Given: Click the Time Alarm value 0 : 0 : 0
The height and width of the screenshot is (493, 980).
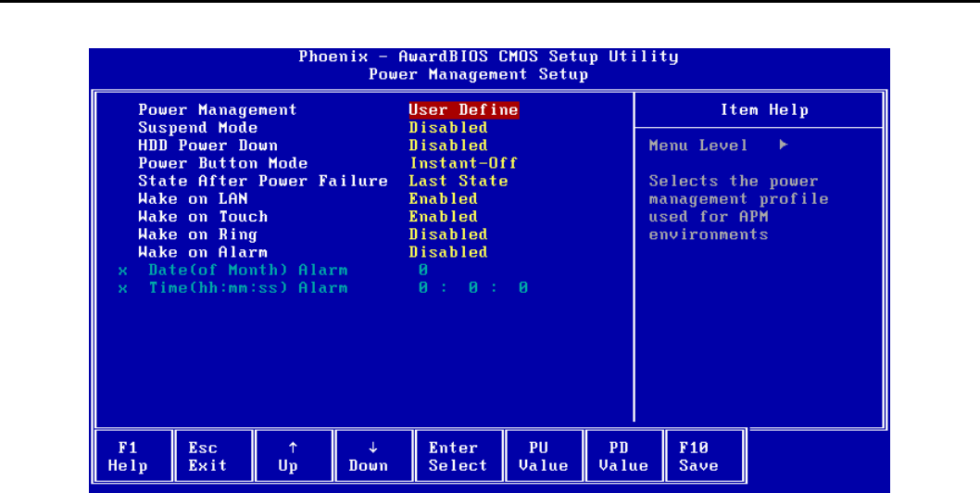Looking at the screenshot, I should (x=473, y=288).
